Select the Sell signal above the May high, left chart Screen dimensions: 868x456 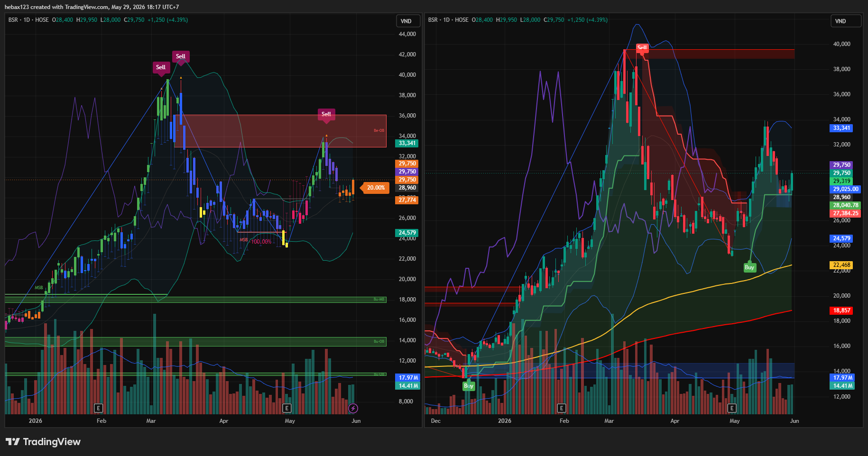326,114
